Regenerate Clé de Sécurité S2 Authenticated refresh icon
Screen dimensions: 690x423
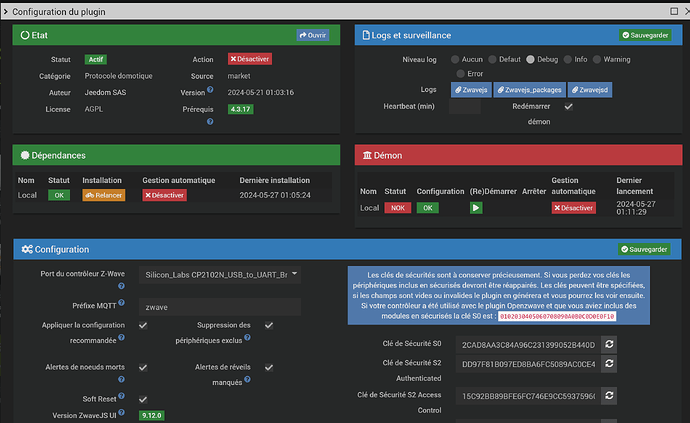click(609, 364)
